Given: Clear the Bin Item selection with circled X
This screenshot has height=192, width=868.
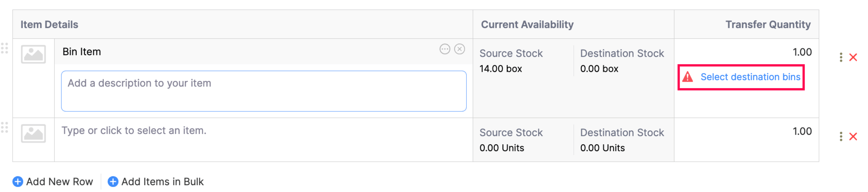Looking at the screenshot, I should [460, 49].
